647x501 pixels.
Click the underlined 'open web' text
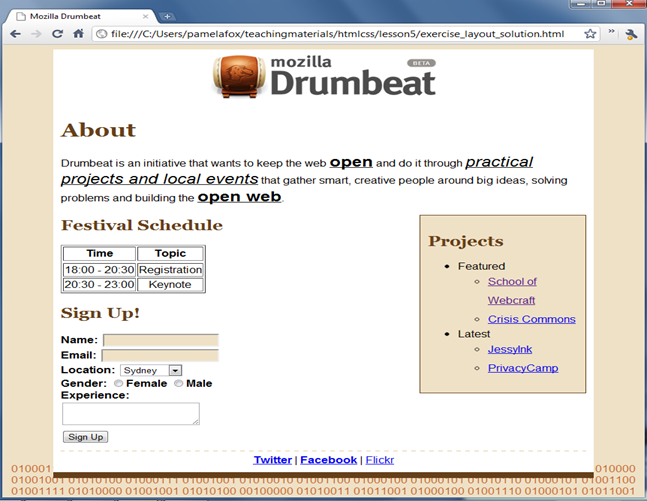pos(239,197)
